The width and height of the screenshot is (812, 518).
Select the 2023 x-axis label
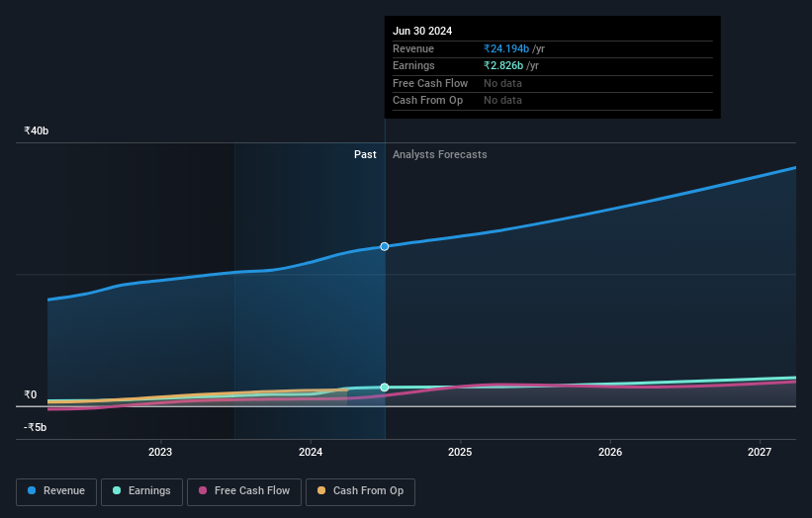pyautogui.click(x=160, y=452)
